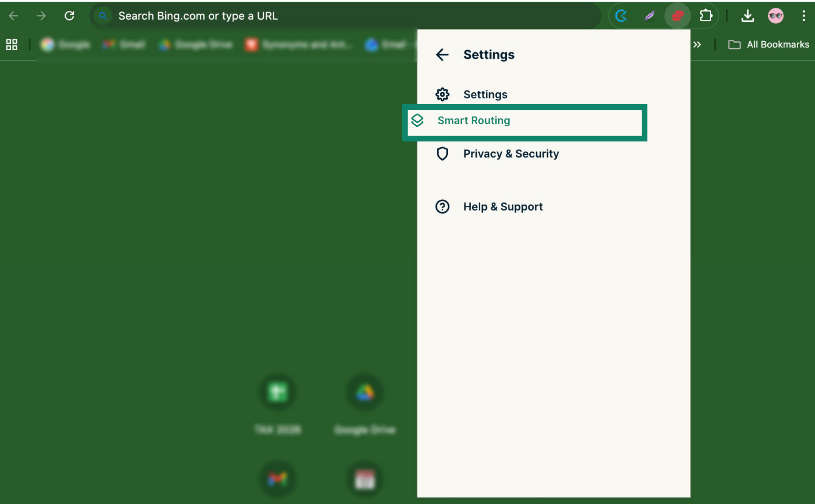815x504 pixels.
Task: Open Privacy & Security section
Action: [510, 154]
